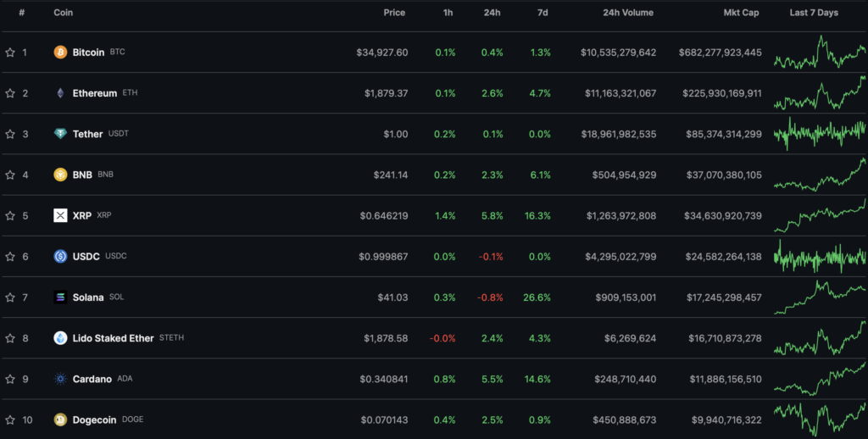Click the Solana logo icon
This screenshot has width=868, height=439.
tap(60, 297)
